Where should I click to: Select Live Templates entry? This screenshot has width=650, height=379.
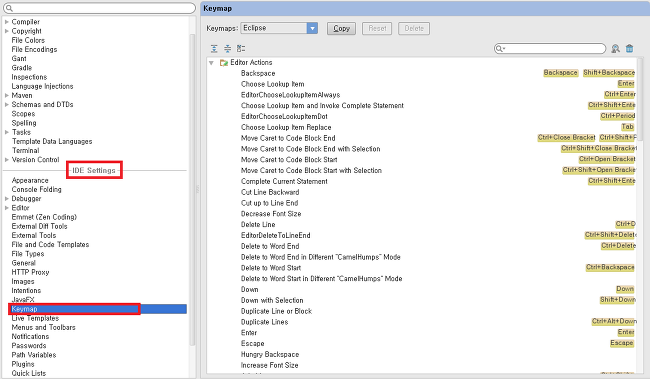point(35,318)
